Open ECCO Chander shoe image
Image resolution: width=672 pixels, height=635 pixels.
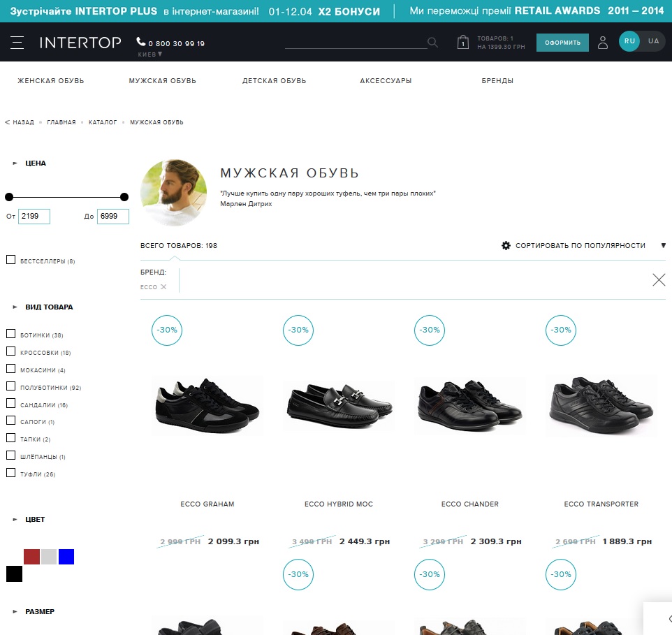(x=470, y=405)
